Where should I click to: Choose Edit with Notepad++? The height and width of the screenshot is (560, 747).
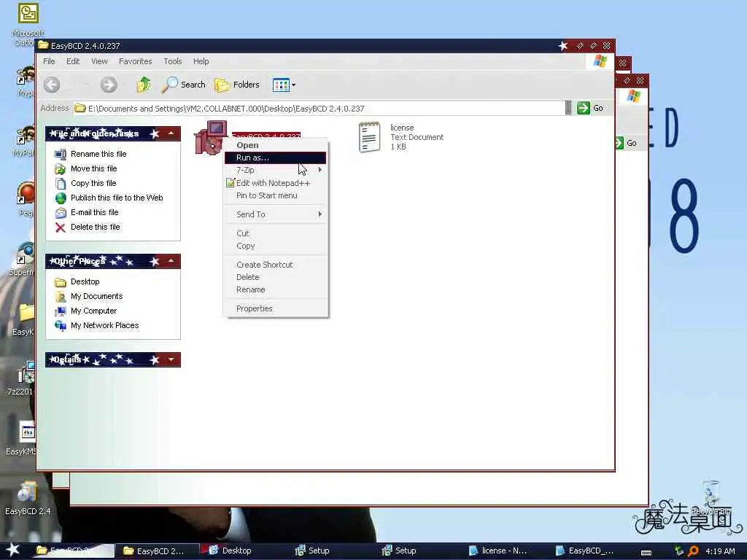point(276,183)
